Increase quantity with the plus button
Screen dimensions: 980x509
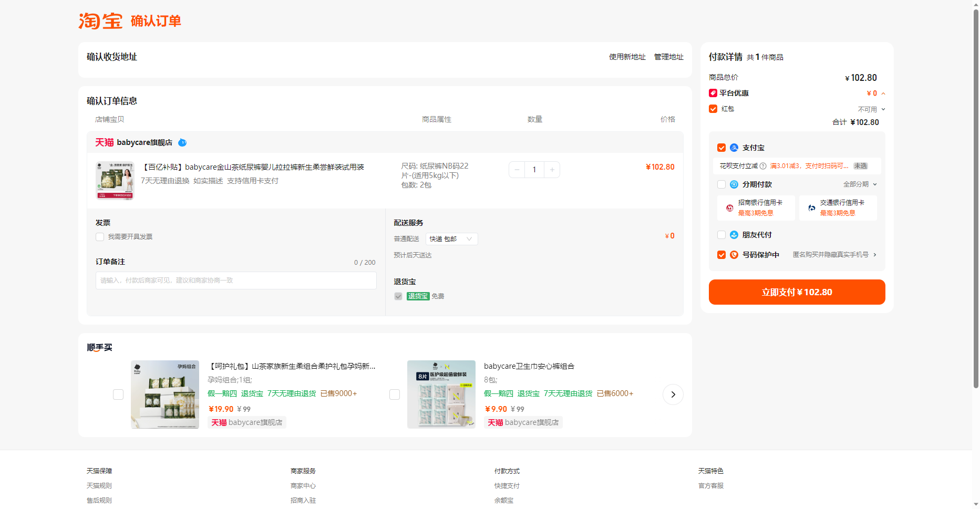point(552,170)
